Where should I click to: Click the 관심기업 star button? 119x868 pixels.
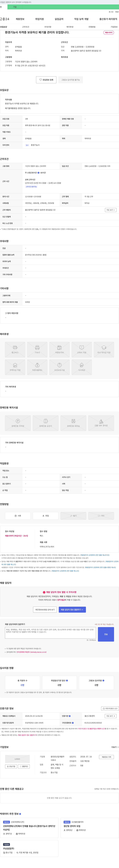click(11, 766)
